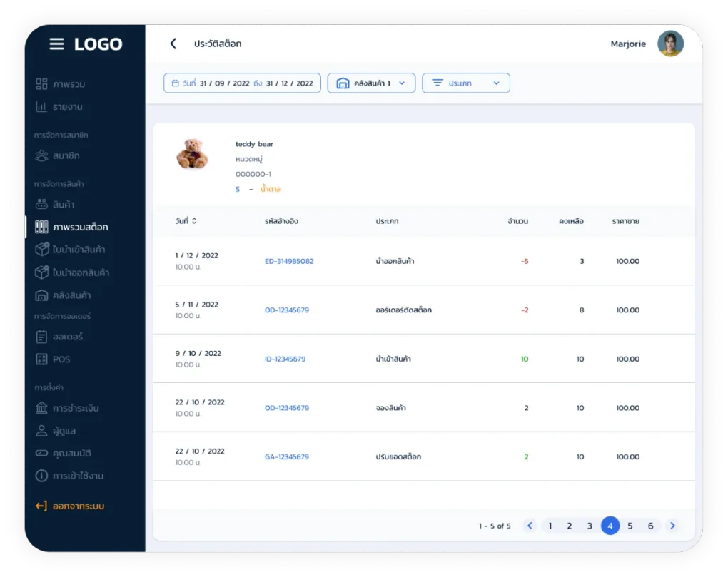
Task: Click the นำออกสินค้า type cell
Action: 395,261
